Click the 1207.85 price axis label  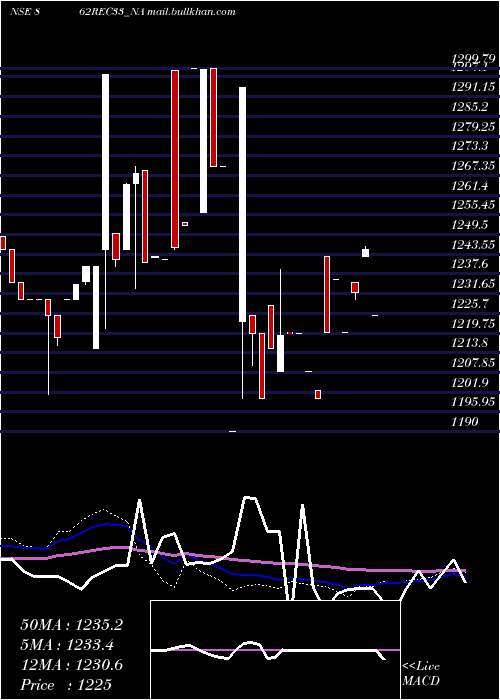pyautogui.click(x=473, y=362)
